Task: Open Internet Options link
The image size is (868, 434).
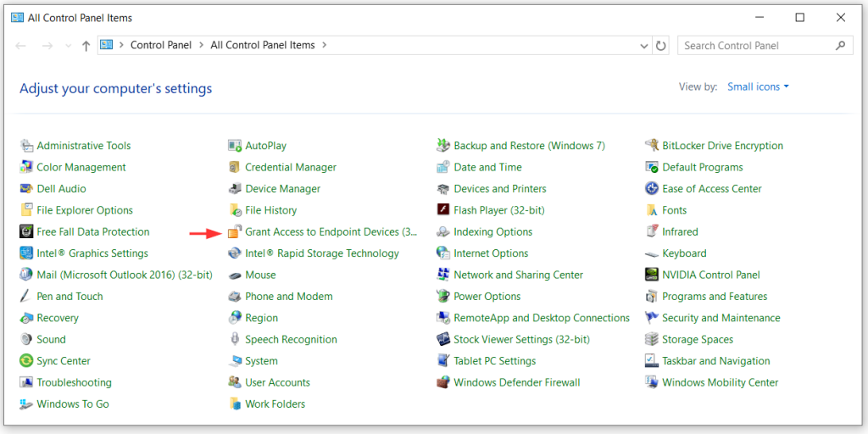Action: 491,253
